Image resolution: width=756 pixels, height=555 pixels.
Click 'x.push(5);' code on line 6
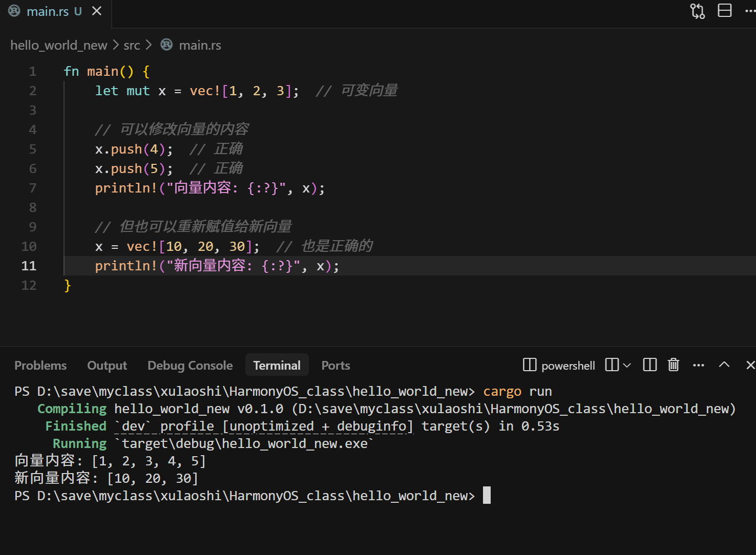click(x=134, y=168)
